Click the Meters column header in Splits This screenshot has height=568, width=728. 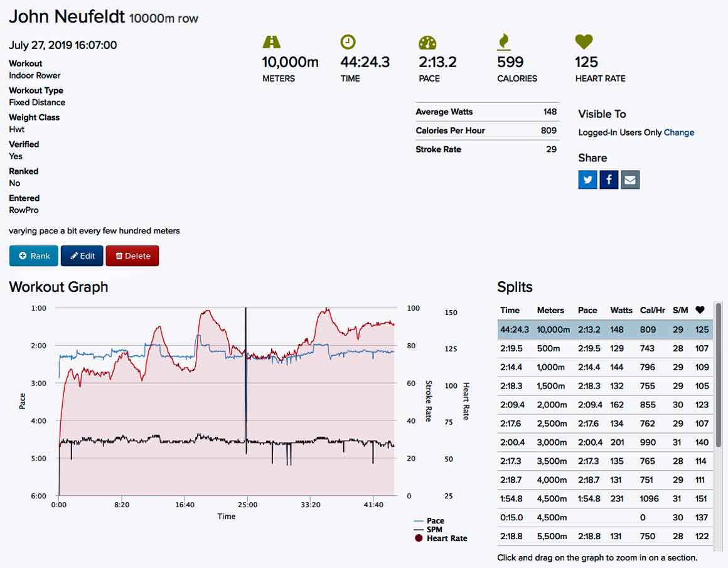pos(550,310)
